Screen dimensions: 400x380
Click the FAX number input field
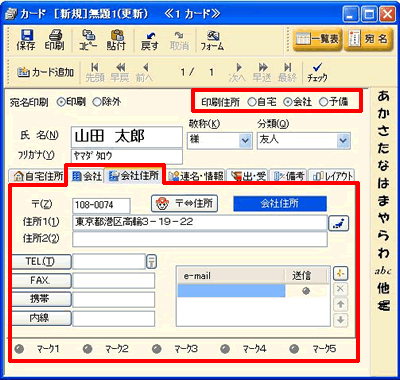click(113, 281)
